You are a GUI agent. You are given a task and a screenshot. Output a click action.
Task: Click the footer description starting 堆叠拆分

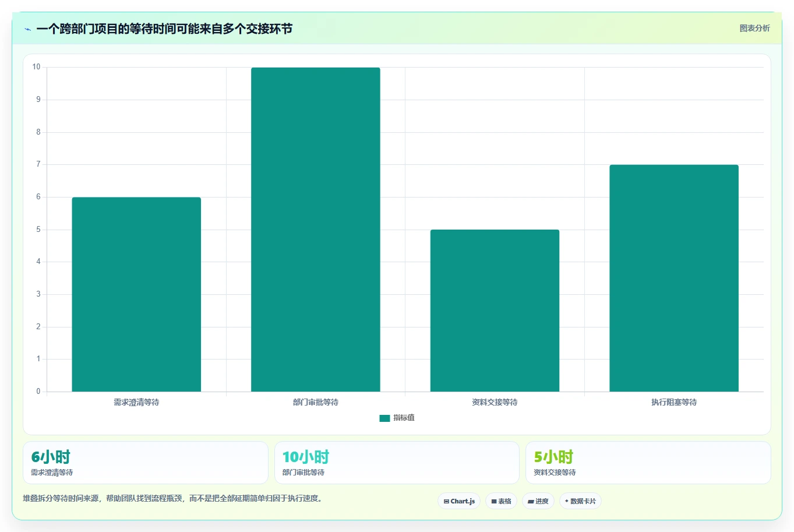pos(173,498)
